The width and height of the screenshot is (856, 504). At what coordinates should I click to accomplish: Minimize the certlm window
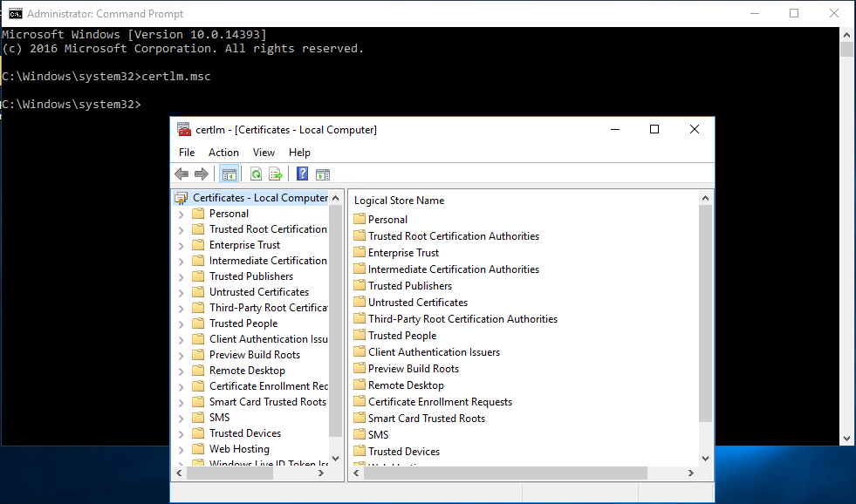click(x=615, y=129)
